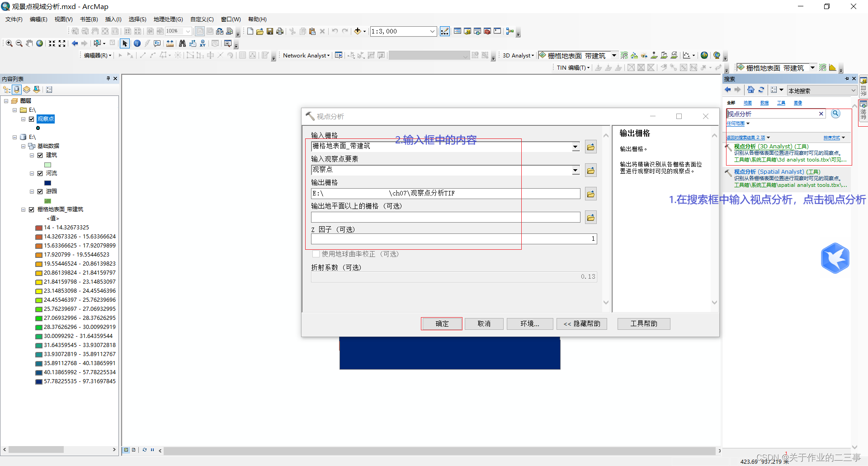
Task: Enable 使用地球曲率校正 checkbox
Action: tap(316, 254)
